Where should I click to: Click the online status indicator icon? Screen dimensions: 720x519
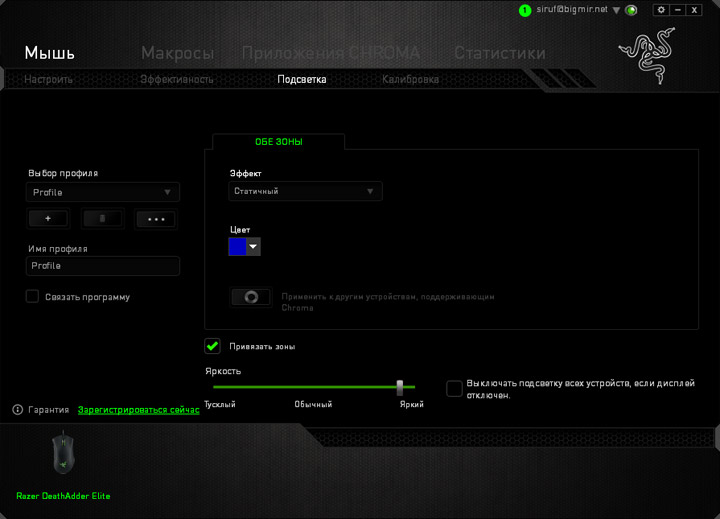pyautogui.click(x=631, y=10)
